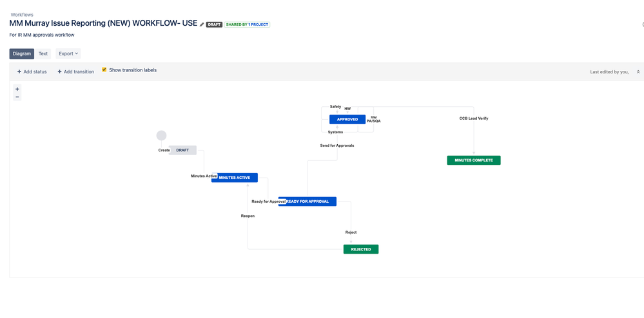The image size is (644, 318).
Task: Click the HW transition label
Action: coord(347,109)
